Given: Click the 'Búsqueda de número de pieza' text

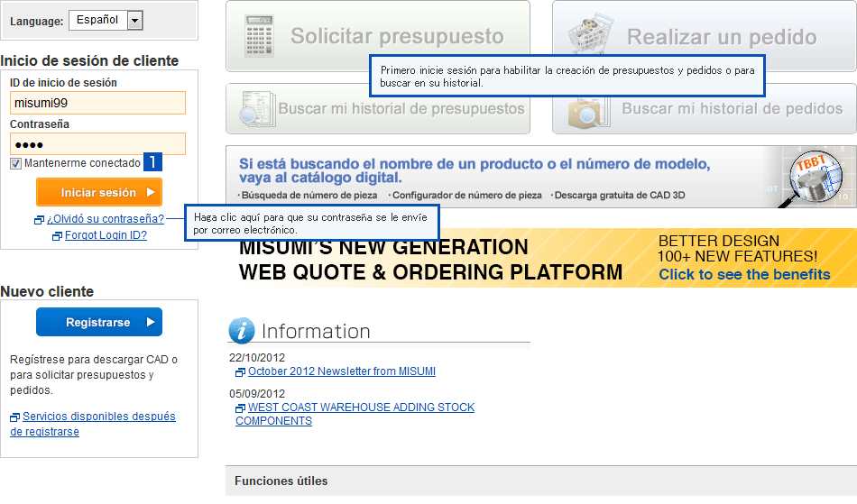Looking at the screenshot, I should coord(309,195).
